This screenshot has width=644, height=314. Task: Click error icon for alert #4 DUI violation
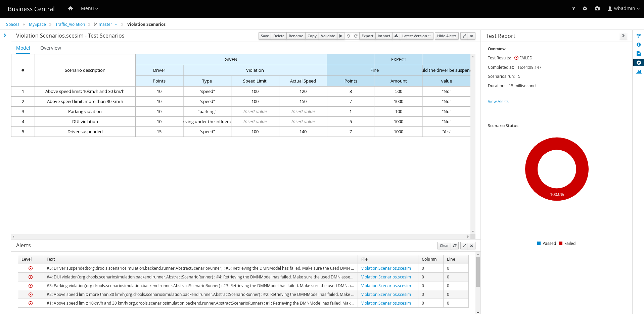tap(31, 277)
